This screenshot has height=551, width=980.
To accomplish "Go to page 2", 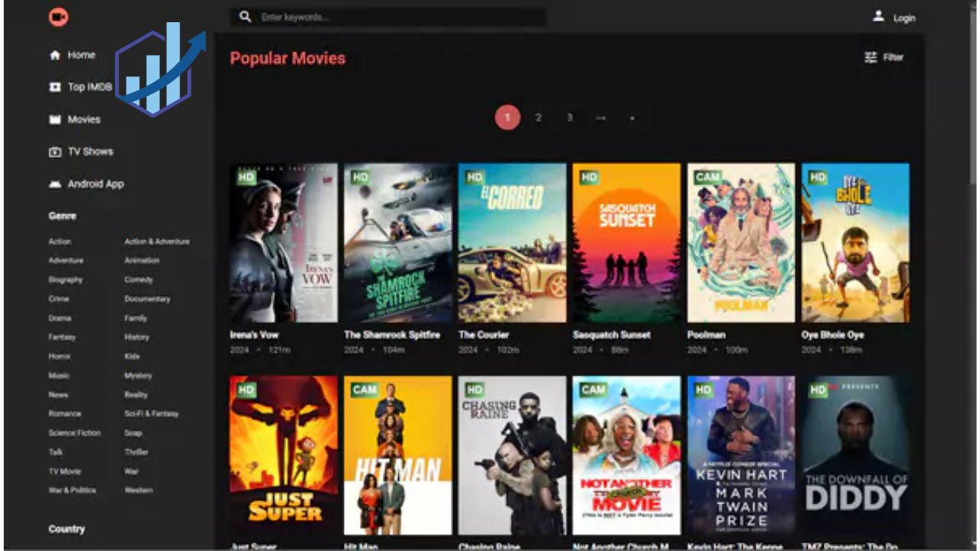I will click(538, 118).
